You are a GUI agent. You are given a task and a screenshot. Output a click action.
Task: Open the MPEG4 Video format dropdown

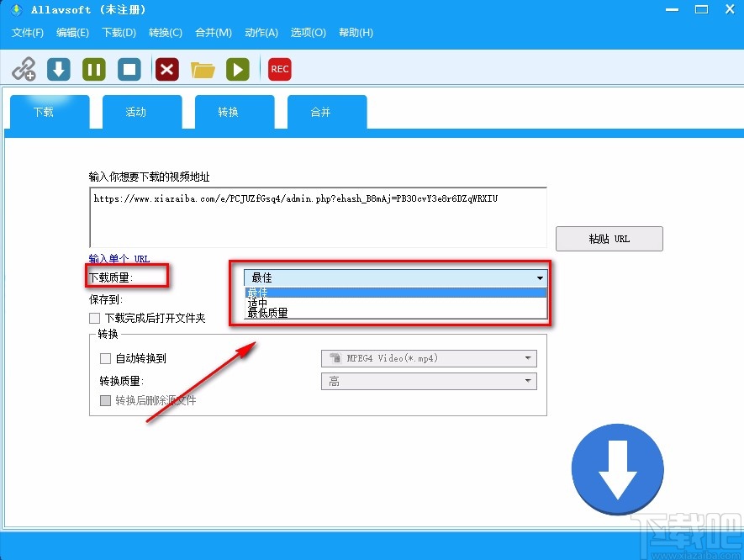click(x=530, y=358)
